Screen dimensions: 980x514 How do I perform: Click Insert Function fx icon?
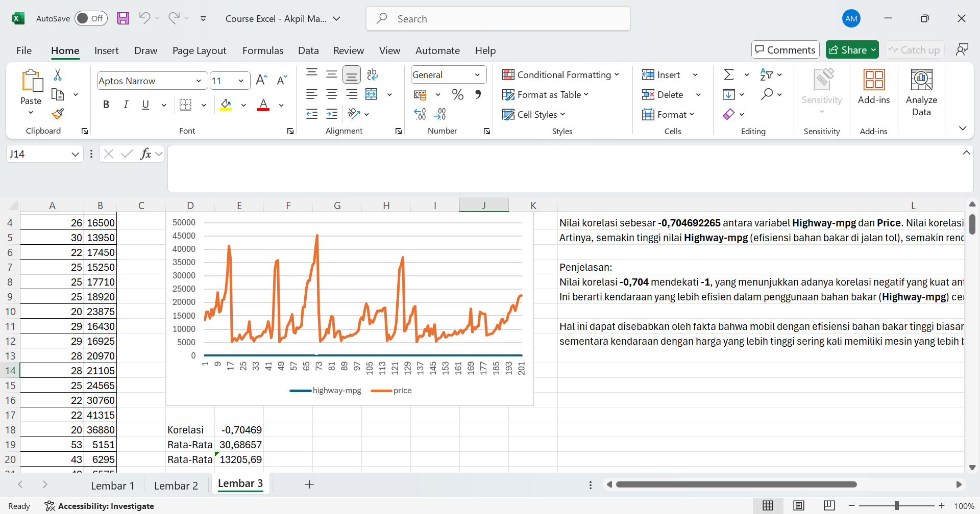(x=145, y=153)
